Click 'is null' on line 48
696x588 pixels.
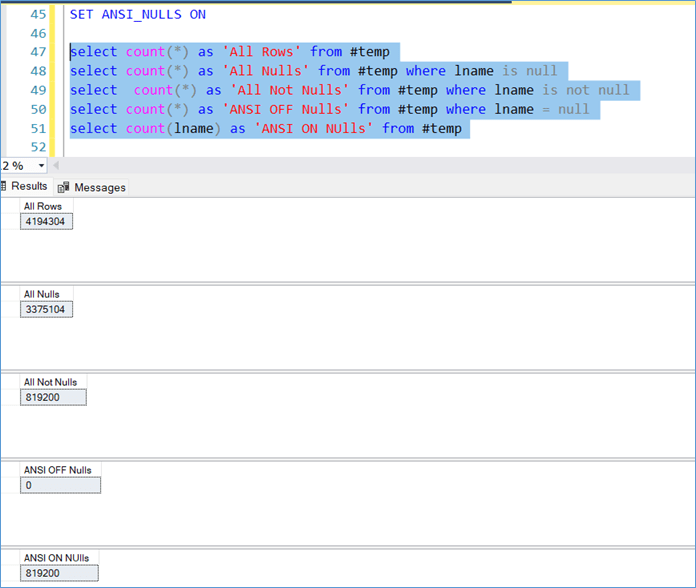[x=530, y=71]
